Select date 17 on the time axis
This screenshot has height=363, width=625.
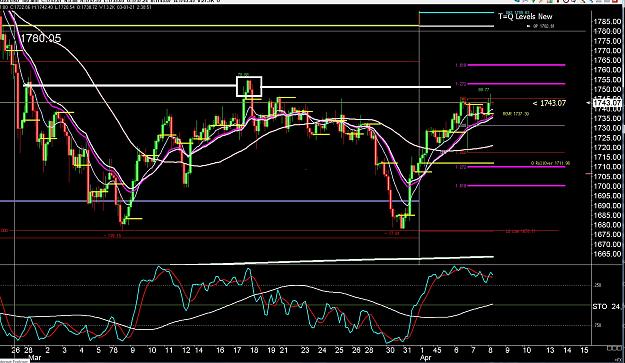237,350
